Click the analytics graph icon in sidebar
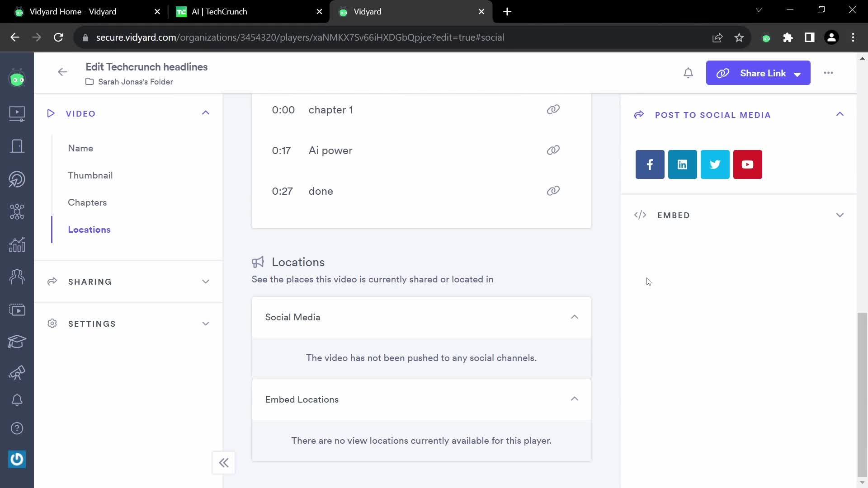868x488 pixels. 17,244
